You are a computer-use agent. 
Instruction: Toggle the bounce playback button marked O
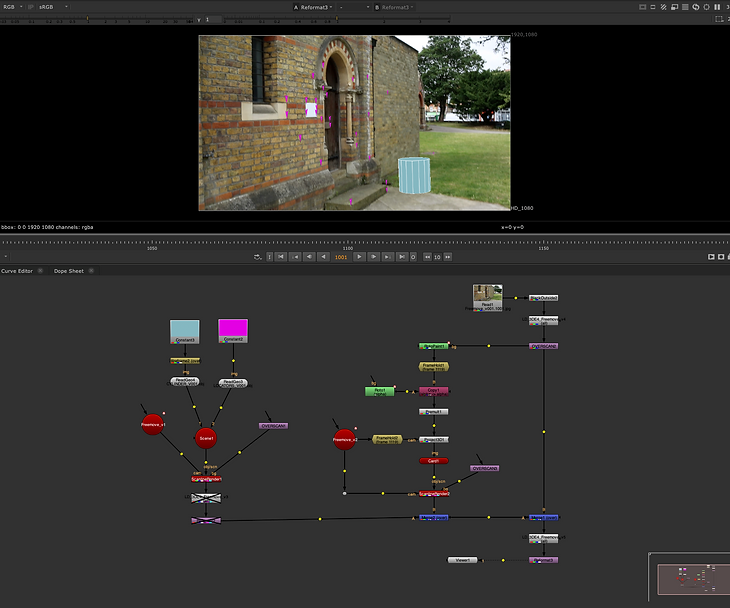(x=413, y=257)
